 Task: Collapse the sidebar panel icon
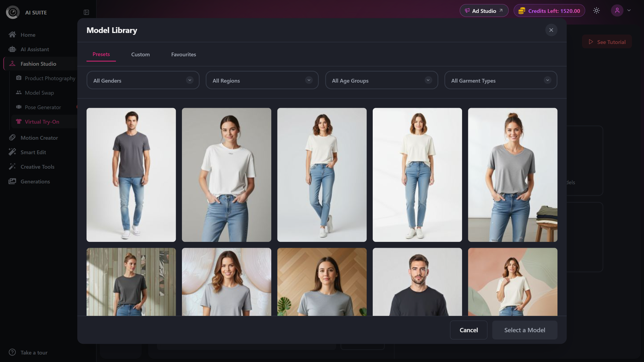(x=86, y=12)
